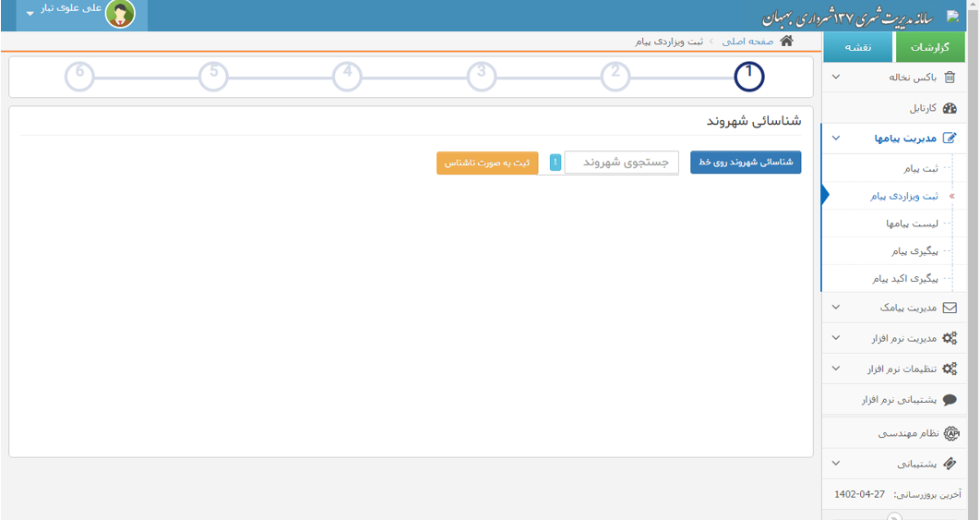Open the علی علوی تبار user dropdown

coord(30,14)
